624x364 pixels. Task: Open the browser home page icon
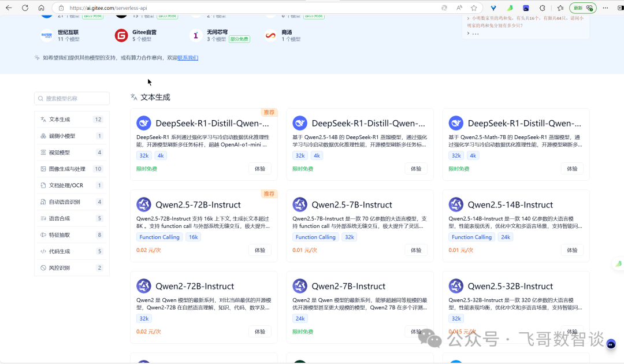click(x=42, y=8)
